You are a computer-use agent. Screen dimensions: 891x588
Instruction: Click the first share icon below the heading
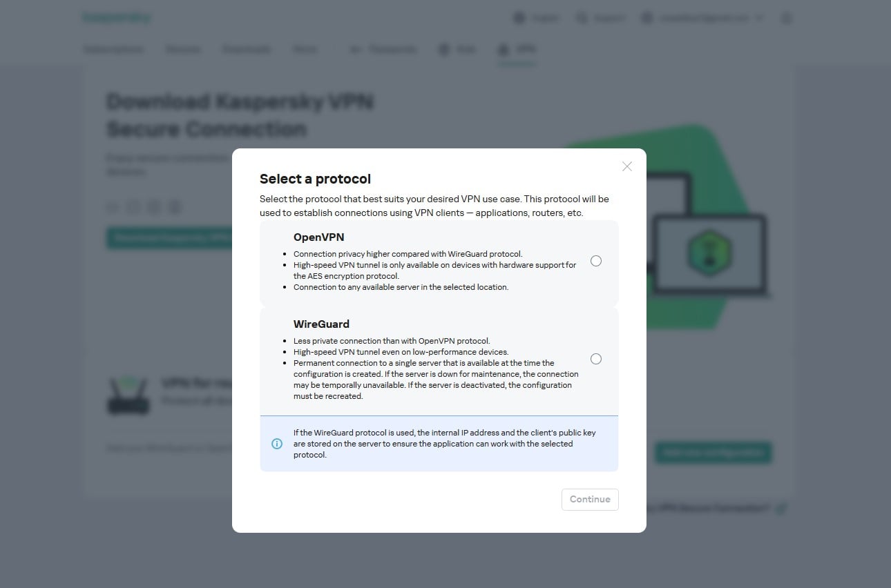112,206
